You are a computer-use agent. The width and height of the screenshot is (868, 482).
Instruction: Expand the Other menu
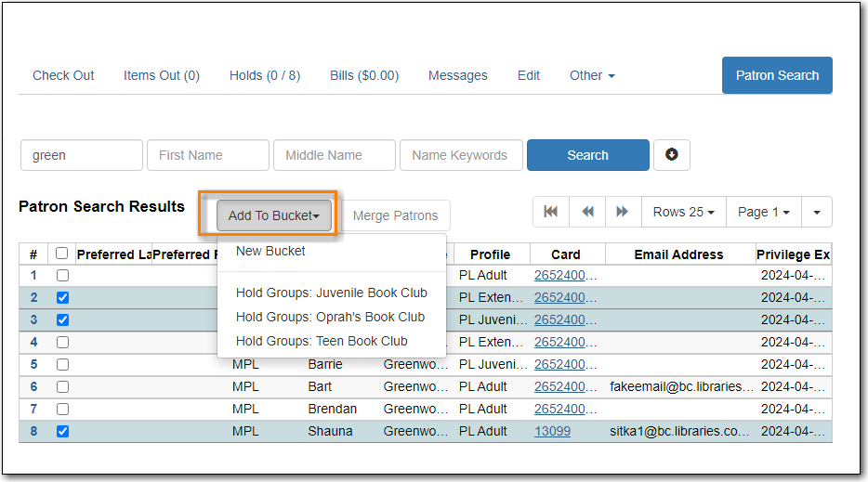592,75
